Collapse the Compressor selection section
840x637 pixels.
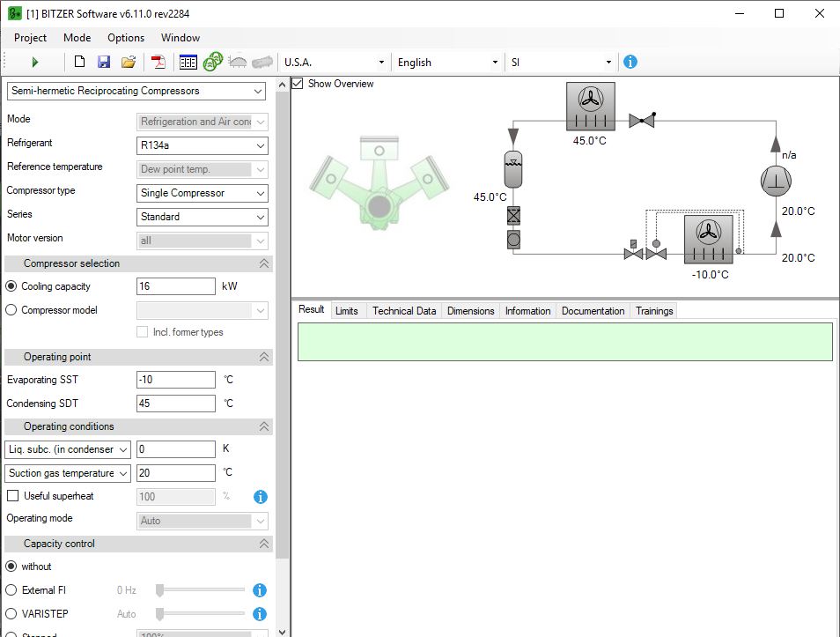[x=264, y=263]
